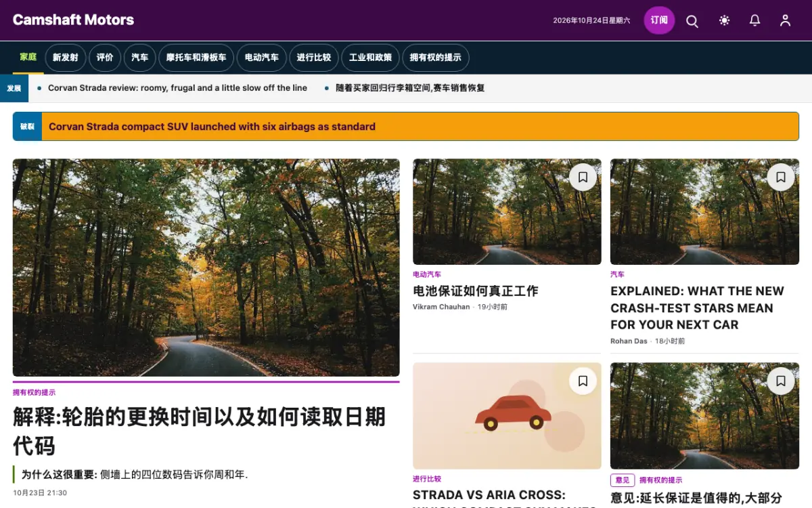Image resolution: width=812 pixels, height=508 pixels.
Task: Open the 拥有权的提示 nav tab
Action: click(435, 58)
